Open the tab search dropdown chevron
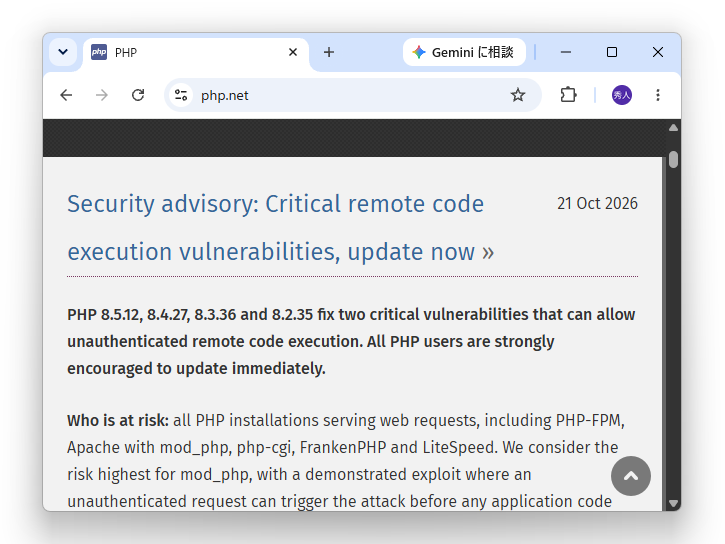The image size is (725, 544). tap(63, 52)
